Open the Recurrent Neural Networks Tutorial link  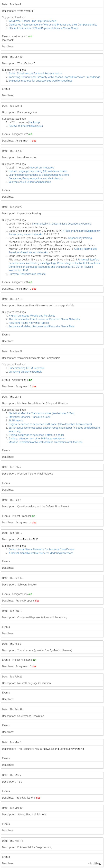29,323
